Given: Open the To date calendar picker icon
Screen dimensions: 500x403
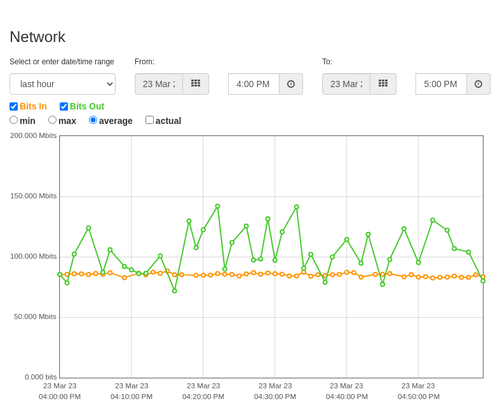Looking at the screenshot, I should pos(383,84).
